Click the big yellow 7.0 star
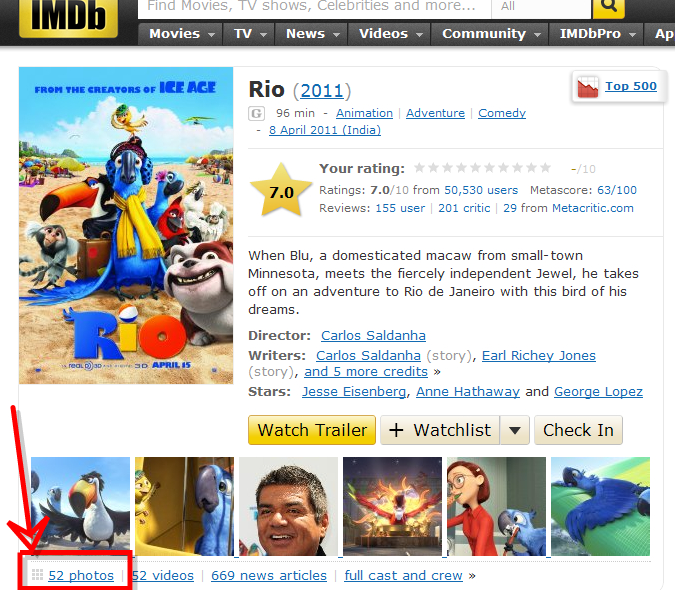Screen dimensions: 675x590 pos(281,191)
